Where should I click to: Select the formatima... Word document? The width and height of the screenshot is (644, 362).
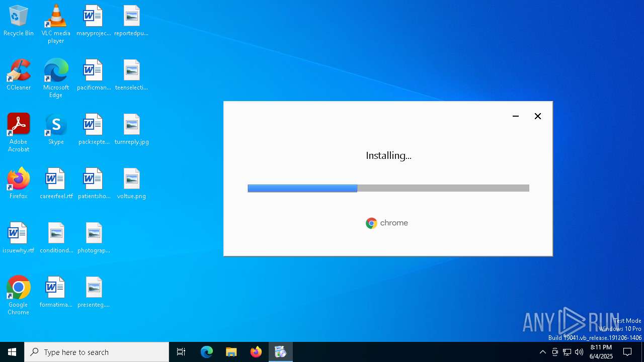pos(56,293)
